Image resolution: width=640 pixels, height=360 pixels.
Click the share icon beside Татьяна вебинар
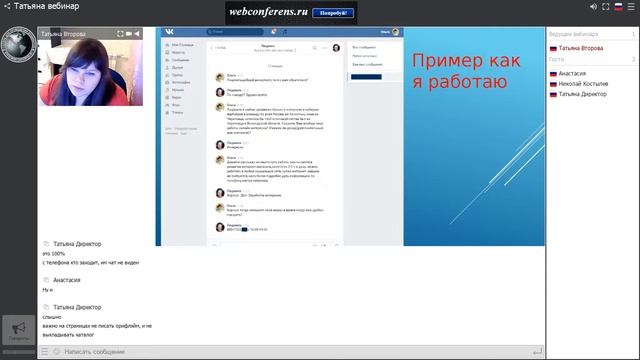click(7, 6)
